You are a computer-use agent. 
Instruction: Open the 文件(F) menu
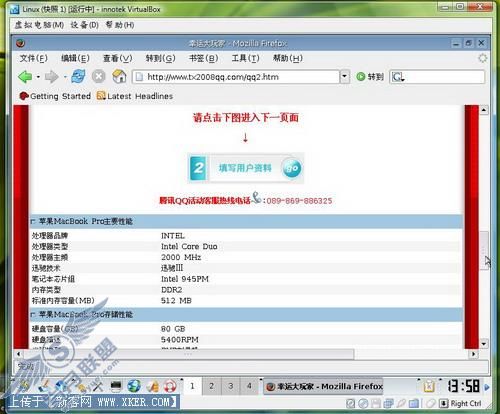[x=34, y=58]
